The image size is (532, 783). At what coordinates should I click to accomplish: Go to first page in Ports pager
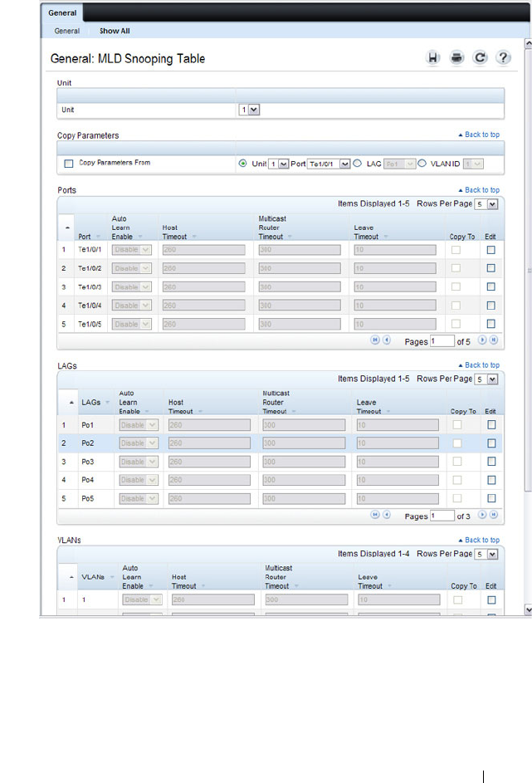[375, 340]
